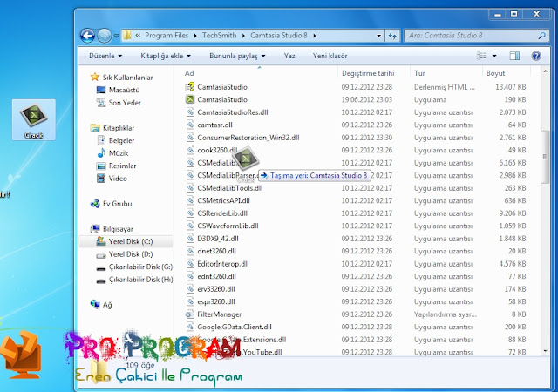Select D3DX9_42.dll file icon
This screenshot has width=558, height=392.
pos(190,239)
